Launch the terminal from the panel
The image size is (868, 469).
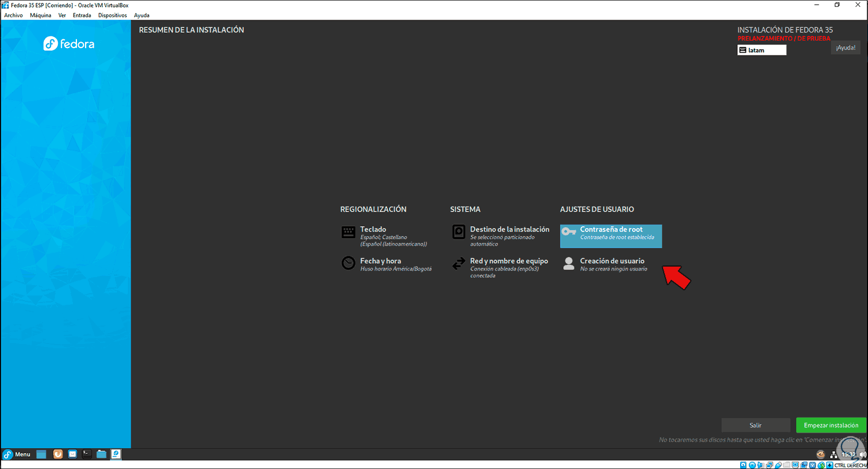point(87,455)
